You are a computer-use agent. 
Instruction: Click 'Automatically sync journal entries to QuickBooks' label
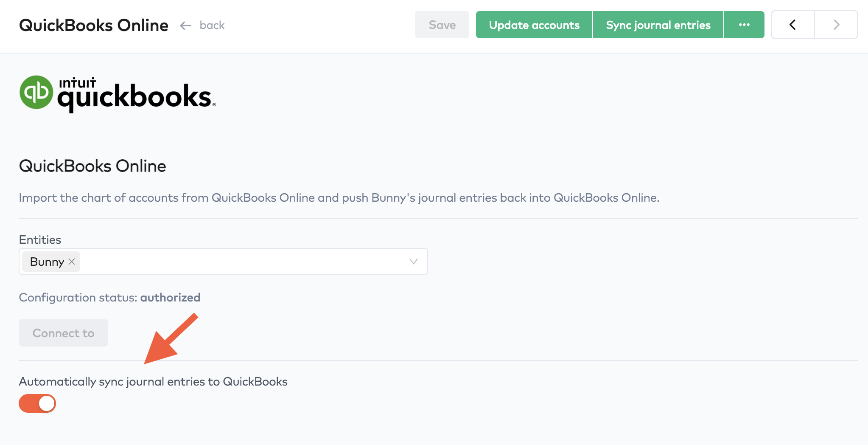pyautogui.click(x=153, y=382)
